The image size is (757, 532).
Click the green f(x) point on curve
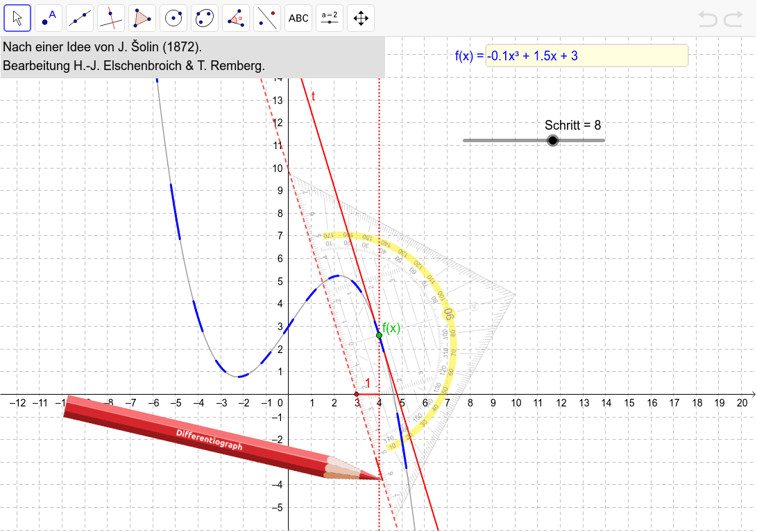click(x=379, y=335)
